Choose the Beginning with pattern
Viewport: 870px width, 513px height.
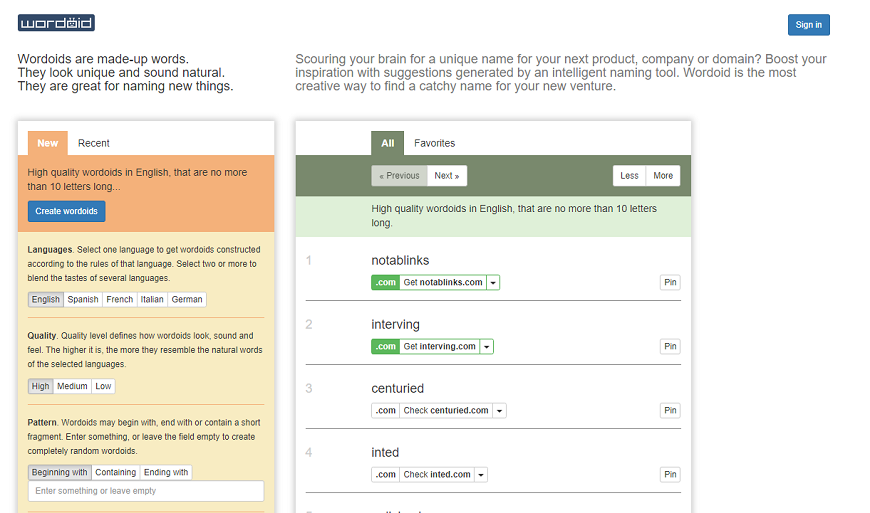(x=60, y=473)
